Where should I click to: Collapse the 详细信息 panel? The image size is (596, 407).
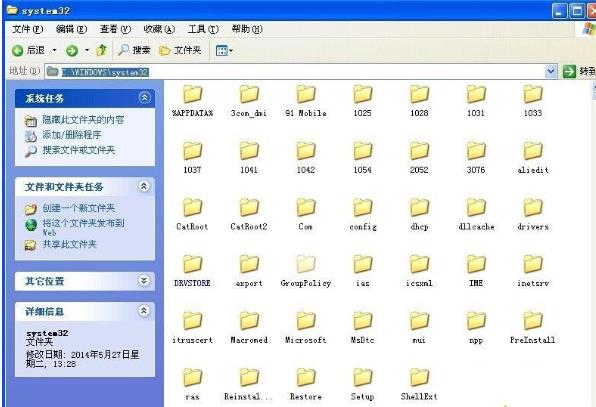click(144, 311)
